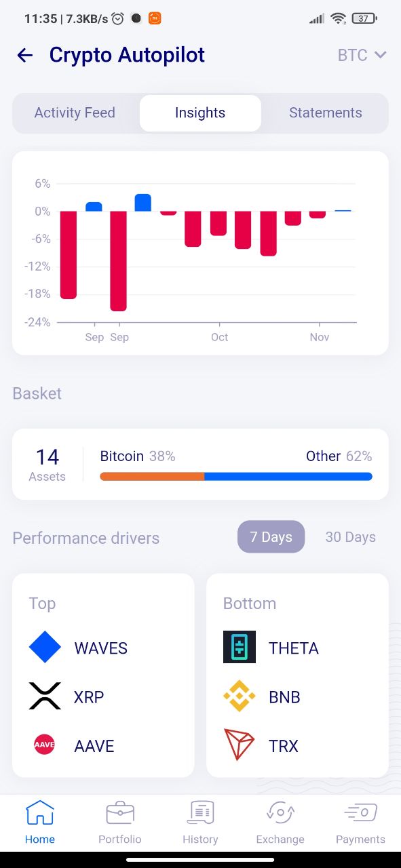
Task: Open History from the bottom bar
Action: (x=200, y=823)
